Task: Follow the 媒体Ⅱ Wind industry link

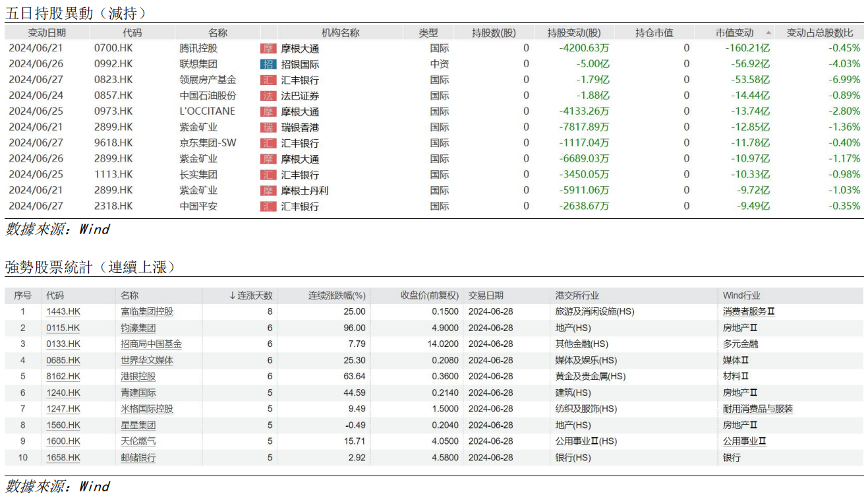Action: pos(736,360)
